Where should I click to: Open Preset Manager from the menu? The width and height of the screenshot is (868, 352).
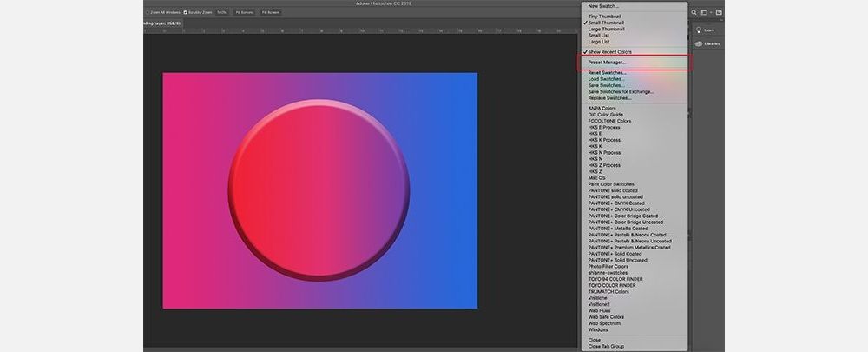607,63
